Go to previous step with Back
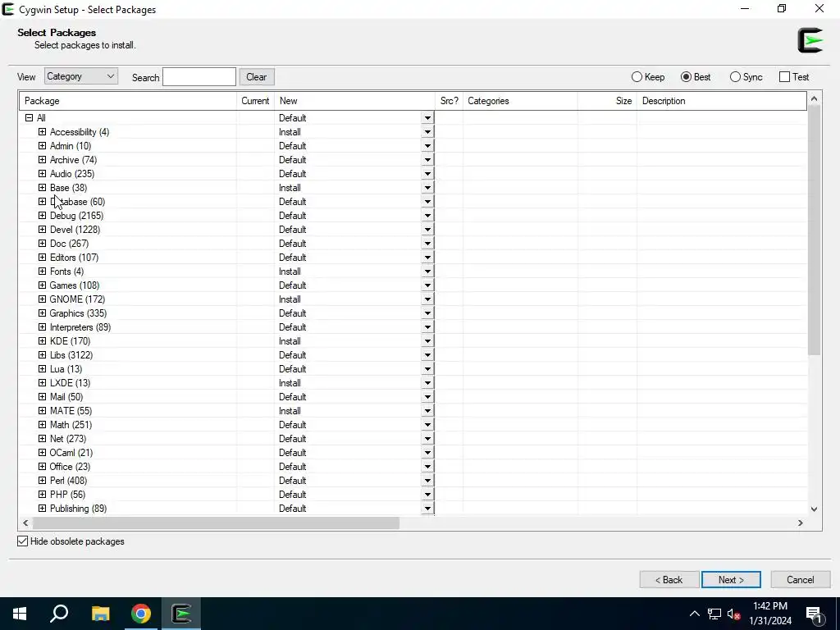Screen dimensions: 840x630 coord(669,580)
